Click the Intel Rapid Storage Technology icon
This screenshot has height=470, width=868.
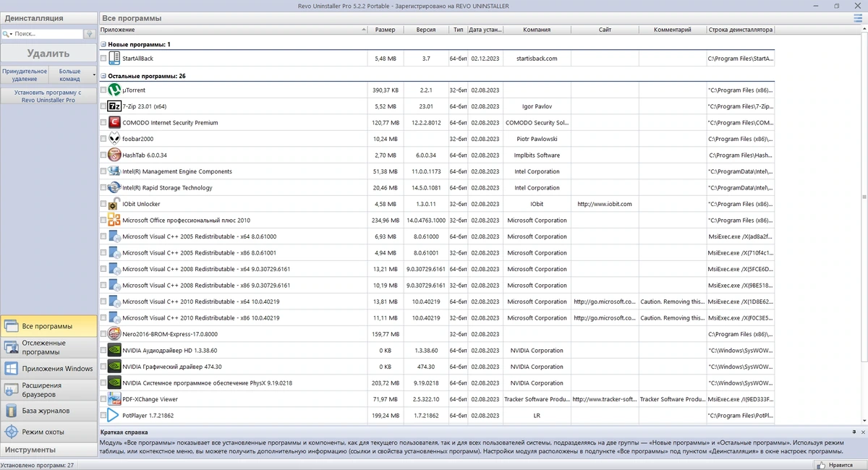tap(114, 188)
